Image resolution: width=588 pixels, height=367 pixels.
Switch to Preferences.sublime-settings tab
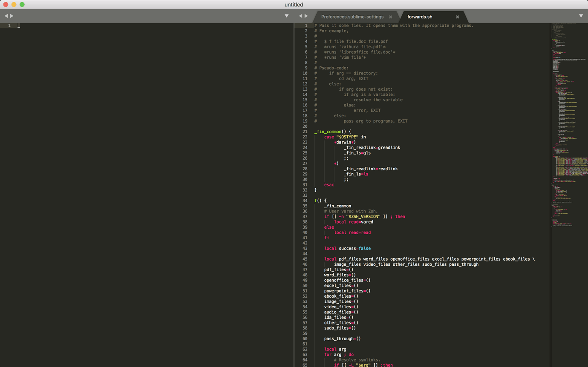tap(352, 17)
